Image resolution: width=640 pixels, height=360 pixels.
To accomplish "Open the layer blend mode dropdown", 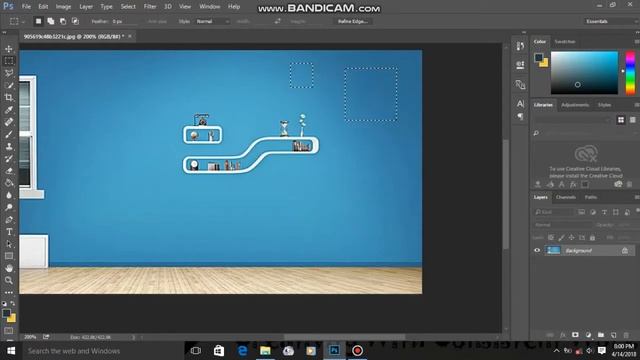I will point(562,225).
